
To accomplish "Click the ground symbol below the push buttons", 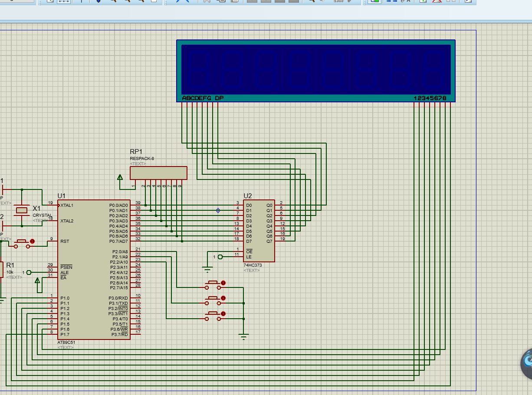I will 244,337.
